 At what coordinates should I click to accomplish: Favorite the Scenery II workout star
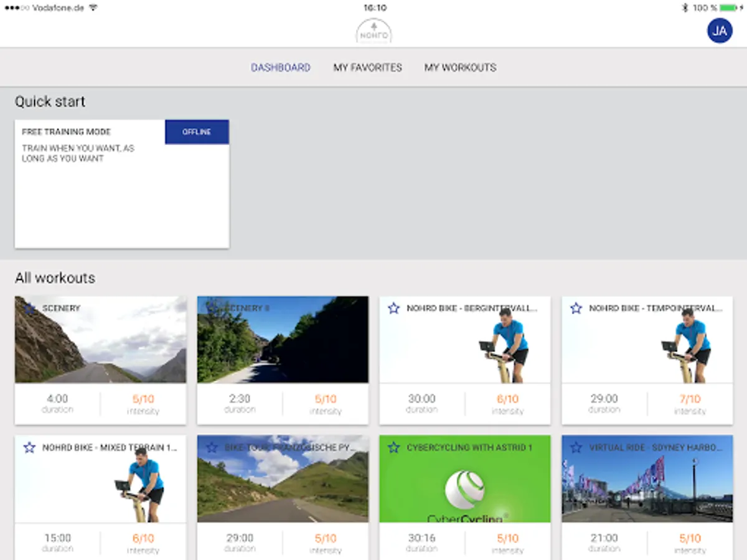(212, 308)
